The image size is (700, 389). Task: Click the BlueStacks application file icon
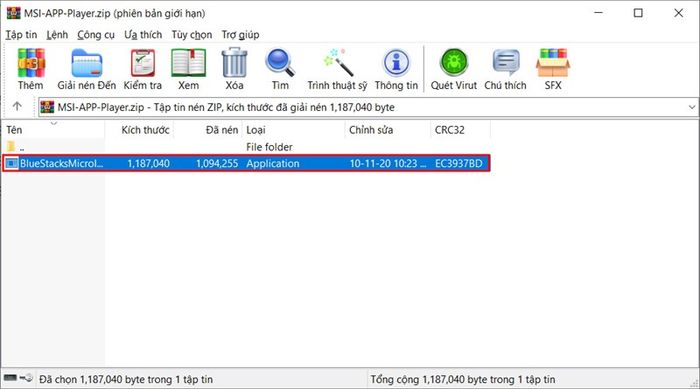[x=12, y=163]
